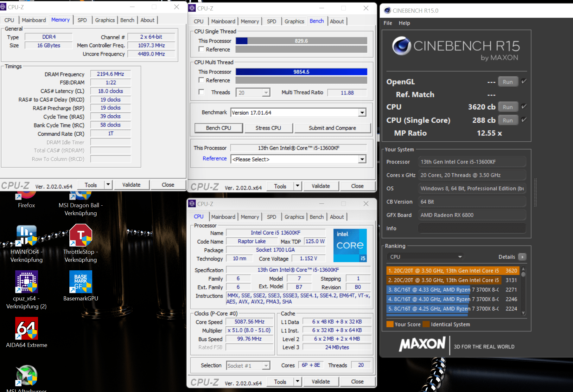
Task: Enable the Reference checkbox under CPU Single Thread
Action: click(x=201, y=49)
